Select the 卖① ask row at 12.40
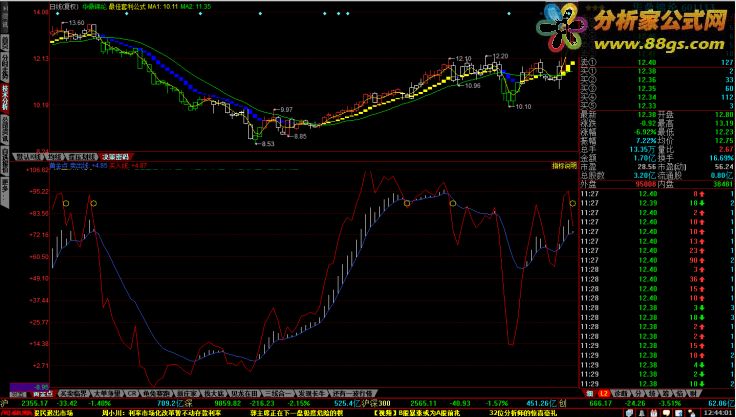The height and width of the screenshot is (417, 736). point(657,62)
